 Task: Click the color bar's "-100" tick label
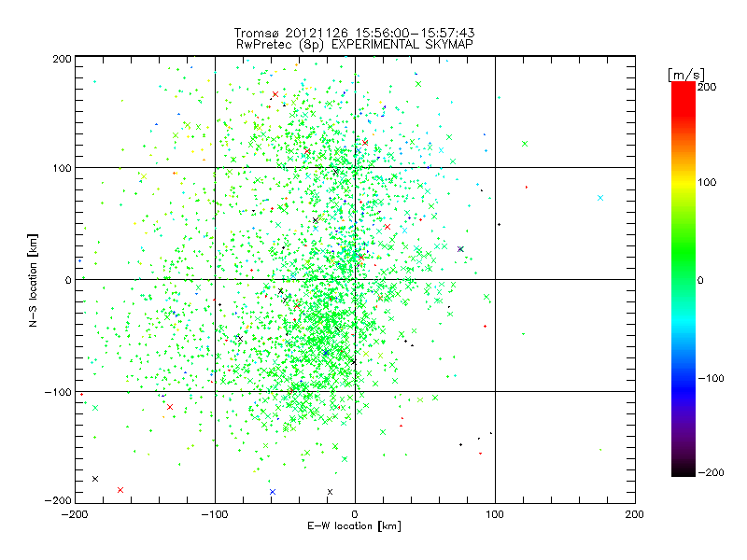click(x=712, y=379)
